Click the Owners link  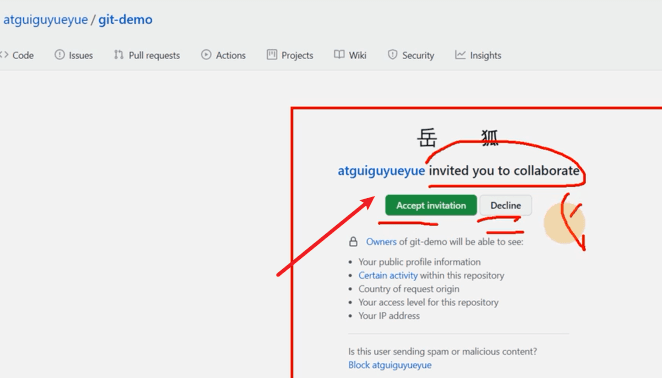click(381, 242)
